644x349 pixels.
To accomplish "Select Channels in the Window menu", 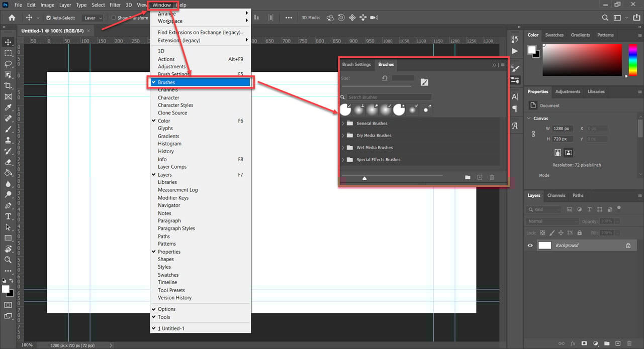I will (201, 90).
